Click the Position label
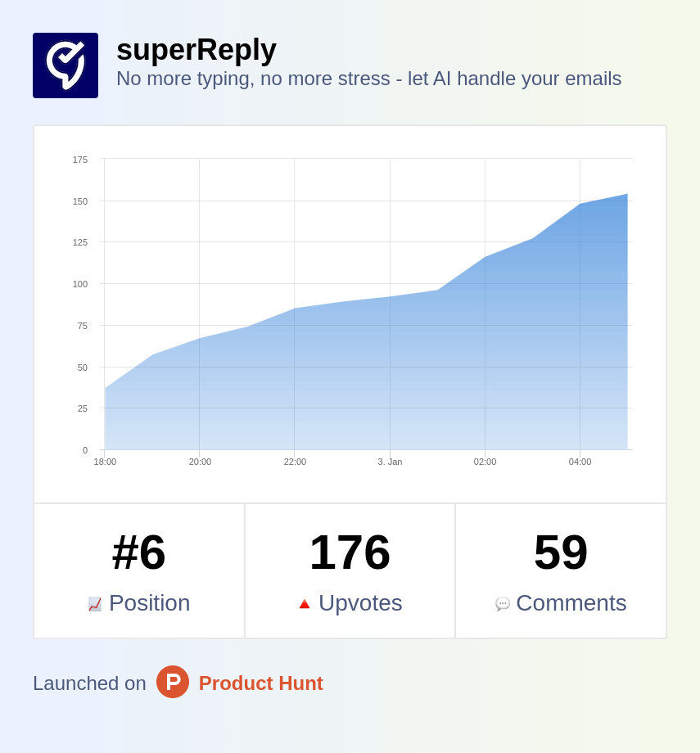 coord(149,603)
